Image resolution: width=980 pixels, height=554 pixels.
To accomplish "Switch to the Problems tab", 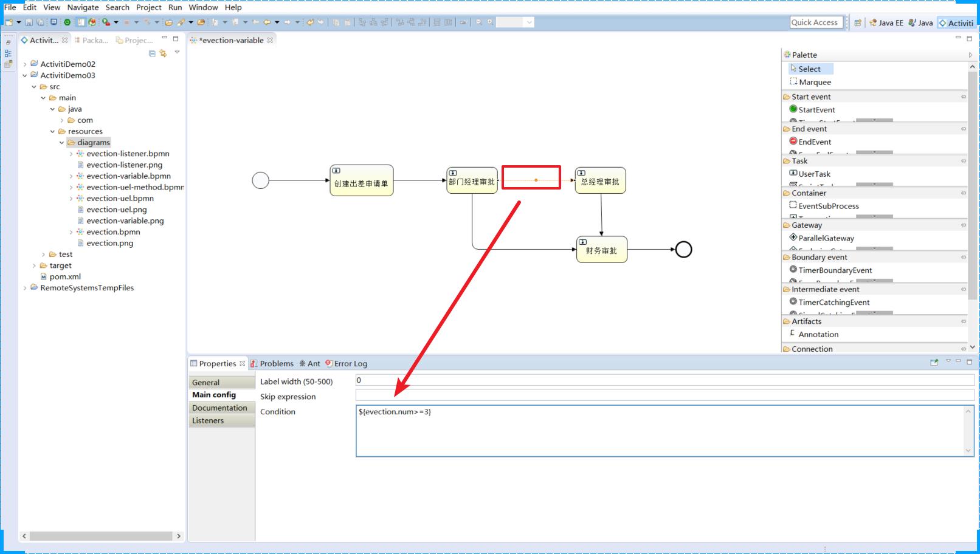I will pyautogui.click(x=272, y=363).
